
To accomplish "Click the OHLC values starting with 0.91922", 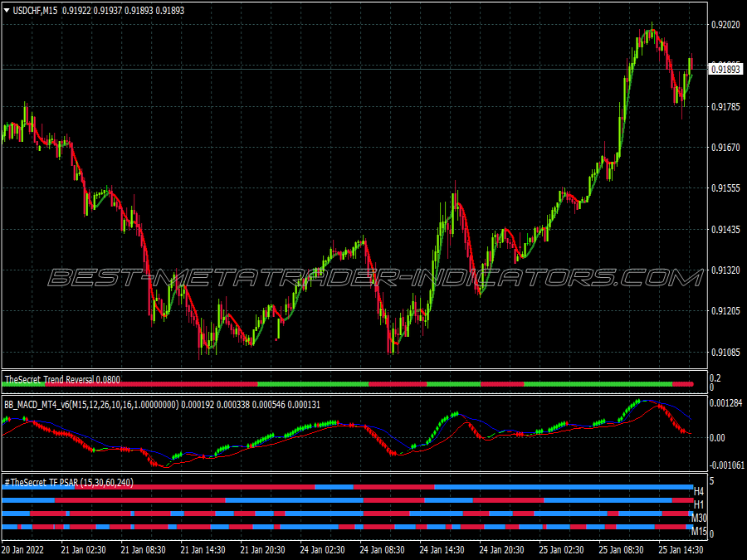I will point(124,11).
